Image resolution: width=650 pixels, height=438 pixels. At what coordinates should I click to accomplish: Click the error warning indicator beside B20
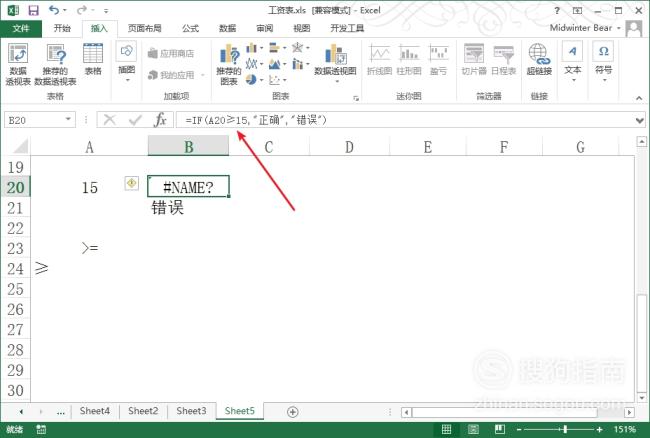click(131, 183)
